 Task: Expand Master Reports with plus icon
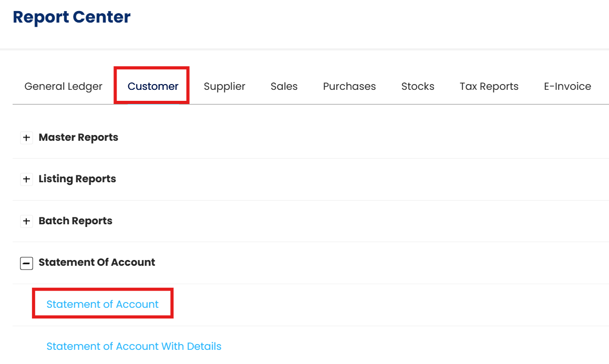(x=26, y=138)
